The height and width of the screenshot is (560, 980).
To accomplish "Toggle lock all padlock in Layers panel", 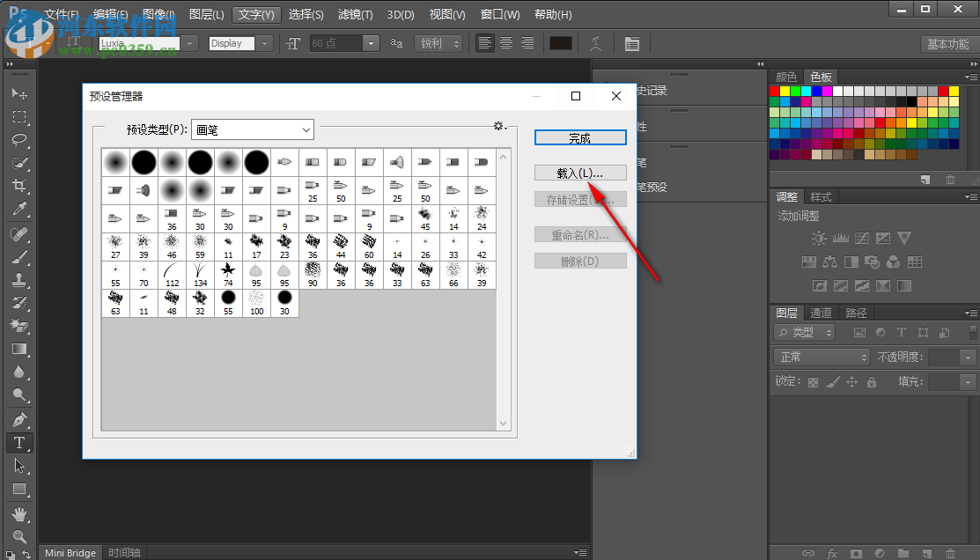I will pyautogui.click(x=872, y=382).
